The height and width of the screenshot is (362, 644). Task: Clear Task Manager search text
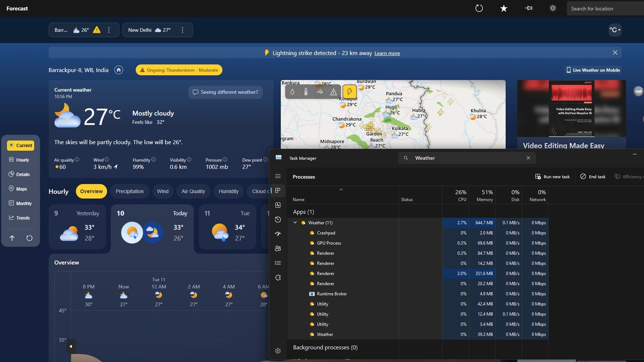pos(528,158)
